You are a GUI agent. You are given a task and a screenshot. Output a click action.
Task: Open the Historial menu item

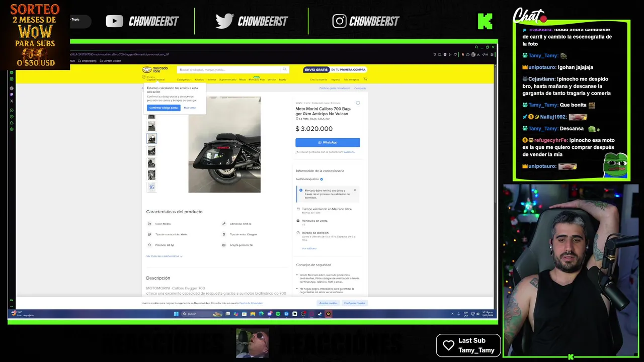coord(211,79)
